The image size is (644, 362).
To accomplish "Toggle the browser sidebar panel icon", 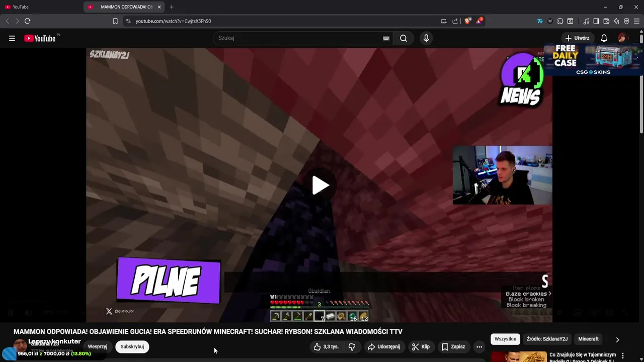I will [596, 21].
